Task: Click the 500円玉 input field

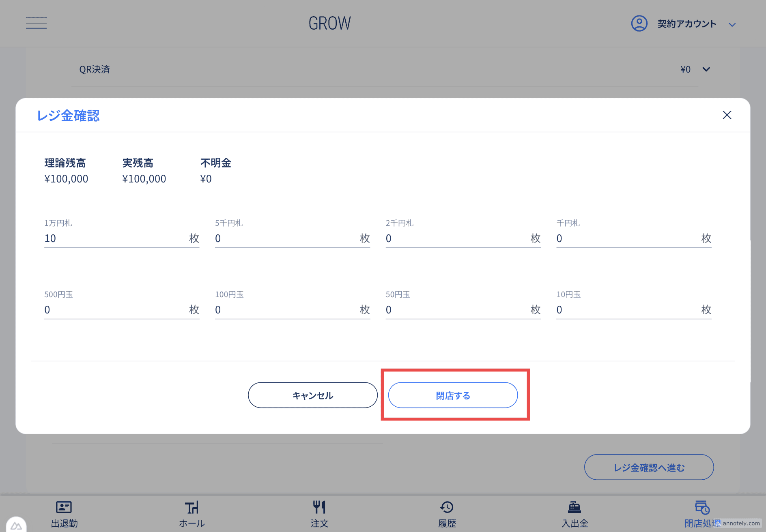Action: point(116,310)
